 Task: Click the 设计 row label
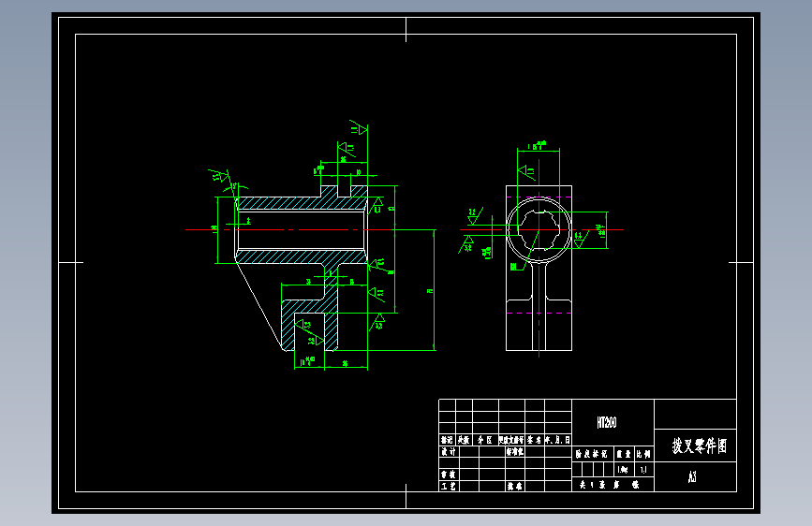pyautogui.click(x=449, y=452)
